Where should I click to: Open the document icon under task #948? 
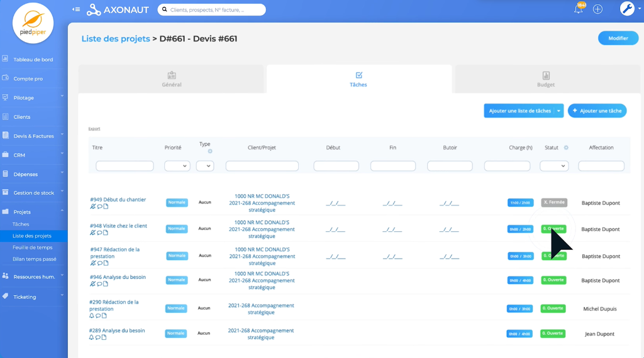pyautogui.click(x=106, y=233)
